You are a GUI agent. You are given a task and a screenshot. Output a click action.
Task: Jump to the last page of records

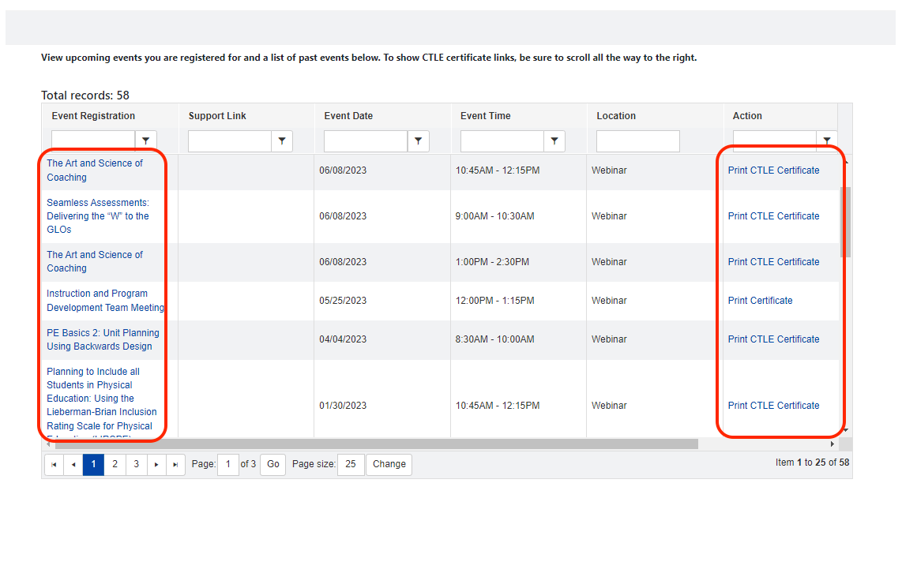click(x=176, y=465)
